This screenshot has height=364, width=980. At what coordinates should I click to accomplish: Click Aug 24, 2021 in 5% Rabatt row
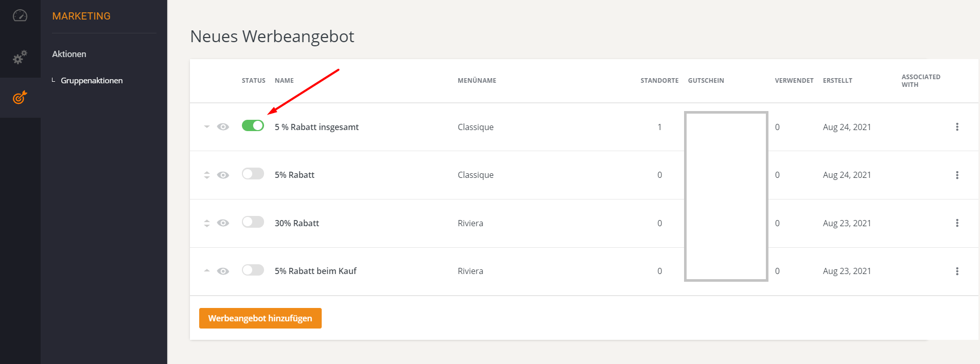pyautogui.click(x=847, y=175)
